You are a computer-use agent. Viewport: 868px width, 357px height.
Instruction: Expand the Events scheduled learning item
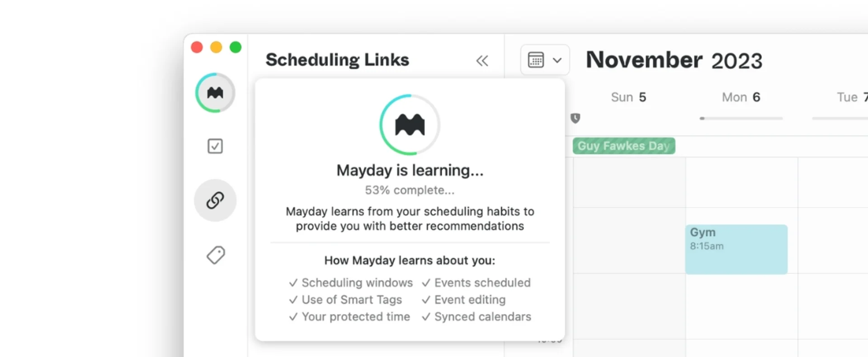point(476,282)
